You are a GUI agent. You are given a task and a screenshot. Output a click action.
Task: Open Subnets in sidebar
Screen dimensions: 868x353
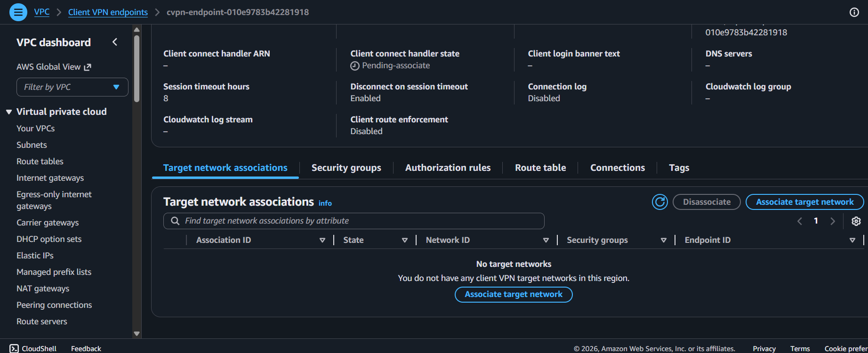click(32, 145)
